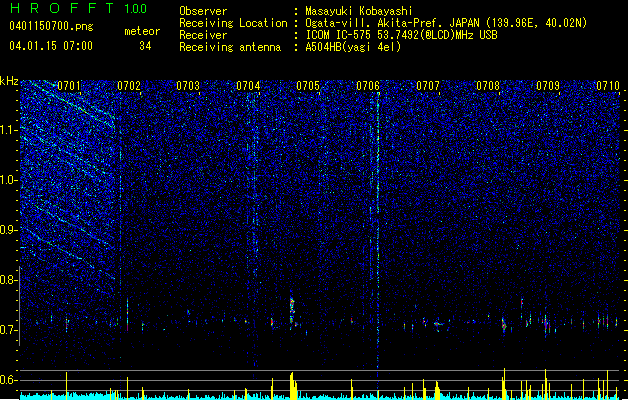Click the 0703 time marker
This screenshot has height=400, width=629.
tap(188, 86)
